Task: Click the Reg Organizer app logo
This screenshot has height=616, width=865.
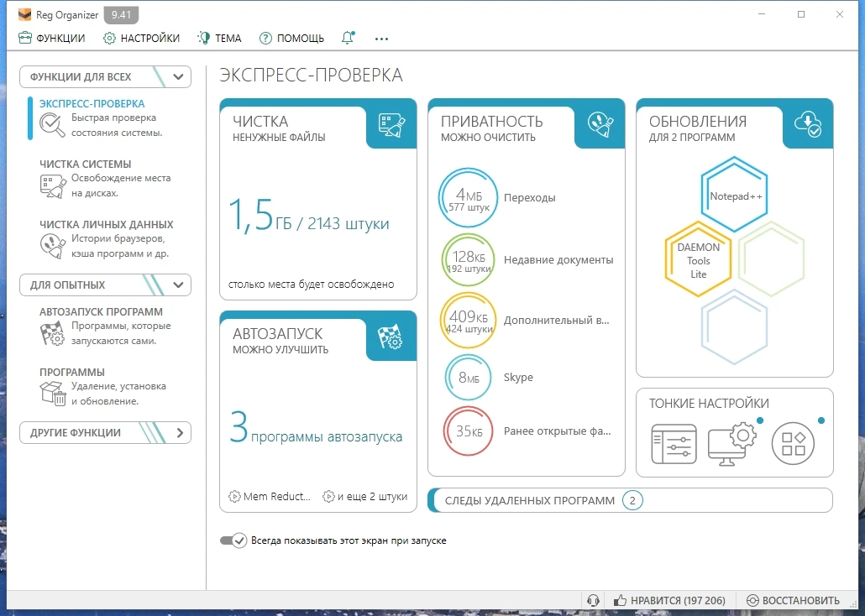Action: [25, 14]
